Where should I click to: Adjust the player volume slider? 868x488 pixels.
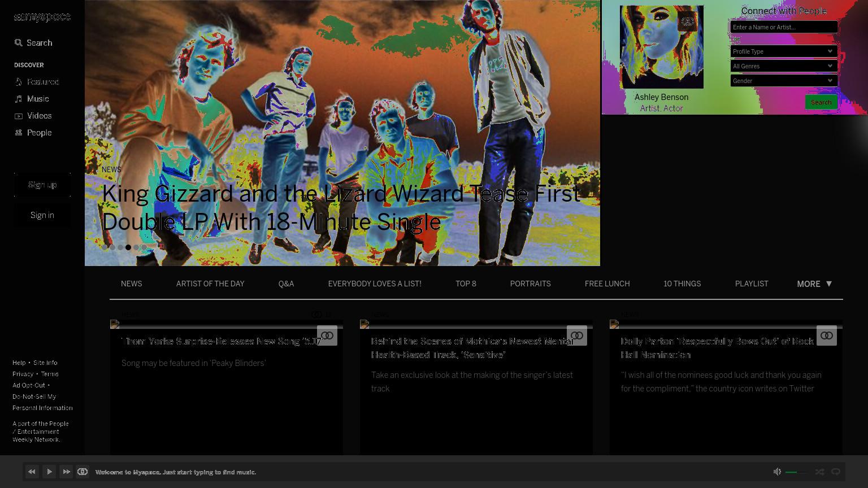click(797, 472)
